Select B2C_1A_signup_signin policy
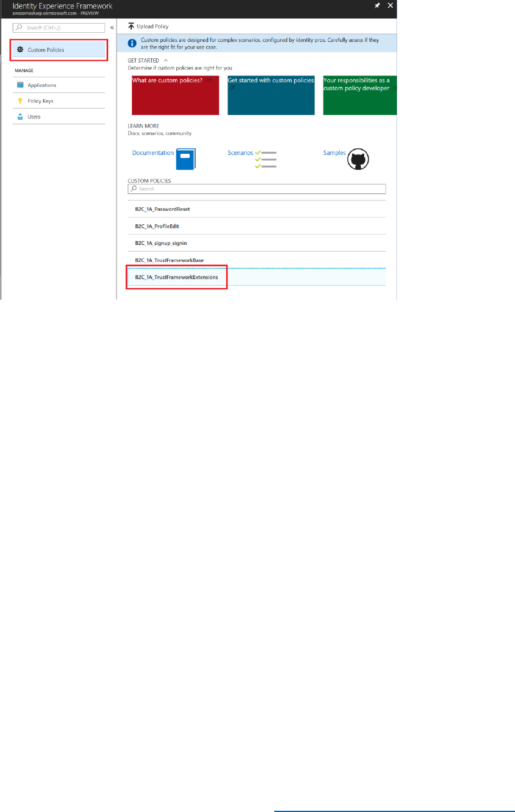This screenshot has width=515, height=812. [x=257, y=243]
